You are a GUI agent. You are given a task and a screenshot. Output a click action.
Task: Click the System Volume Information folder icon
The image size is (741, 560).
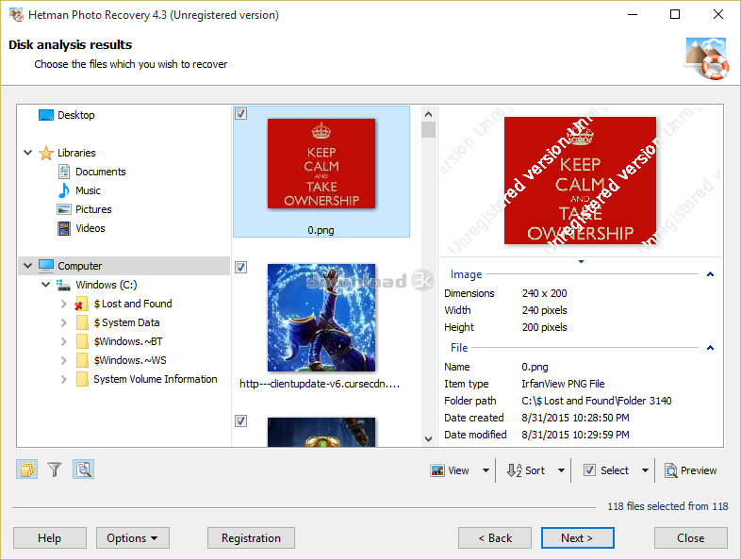coord(82,380)
